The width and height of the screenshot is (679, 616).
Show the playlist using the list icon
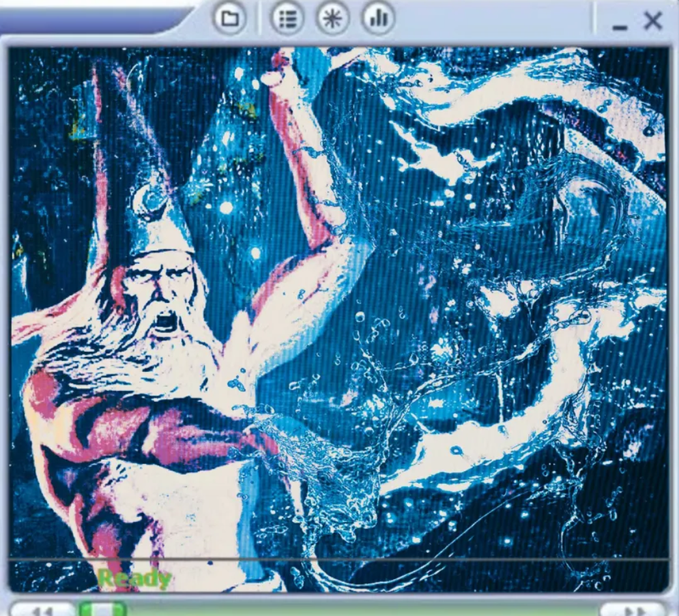point(287,18)
